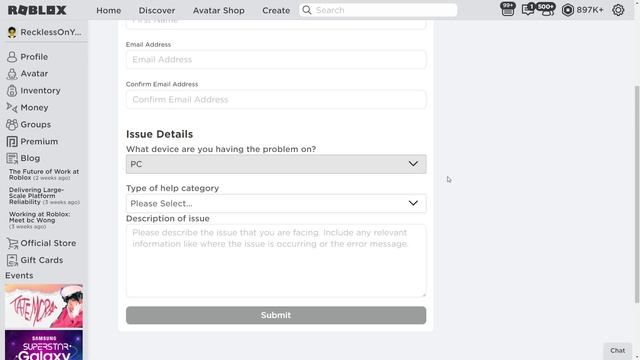Expand the device dropdown showing PC
Viewport: 640px width, 360px height.
[x=276, y=164]
